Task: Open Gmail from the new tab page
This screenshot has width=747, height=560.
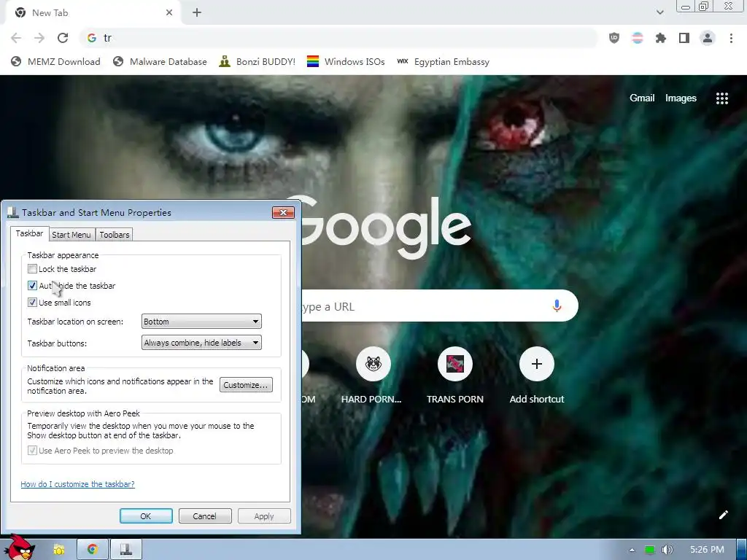Action: click(x=642, y=98)
